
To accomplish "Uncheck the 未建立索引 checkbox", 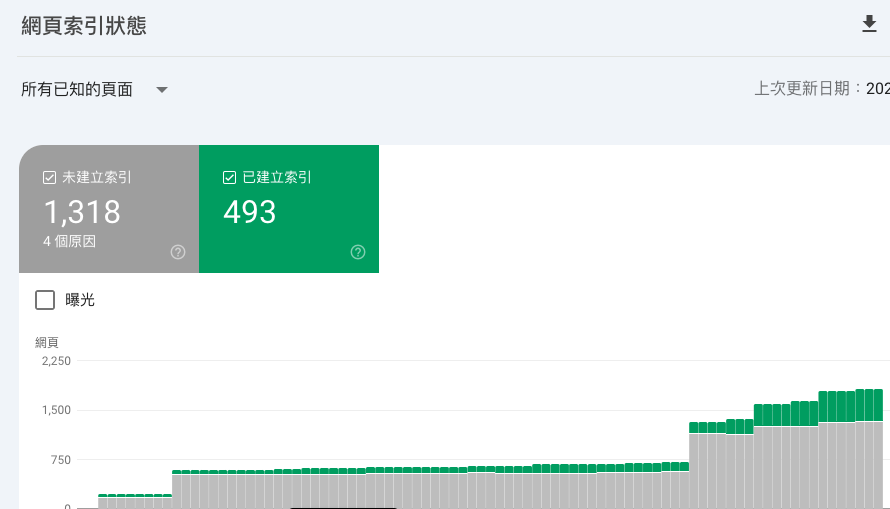I will coord(49,178).
